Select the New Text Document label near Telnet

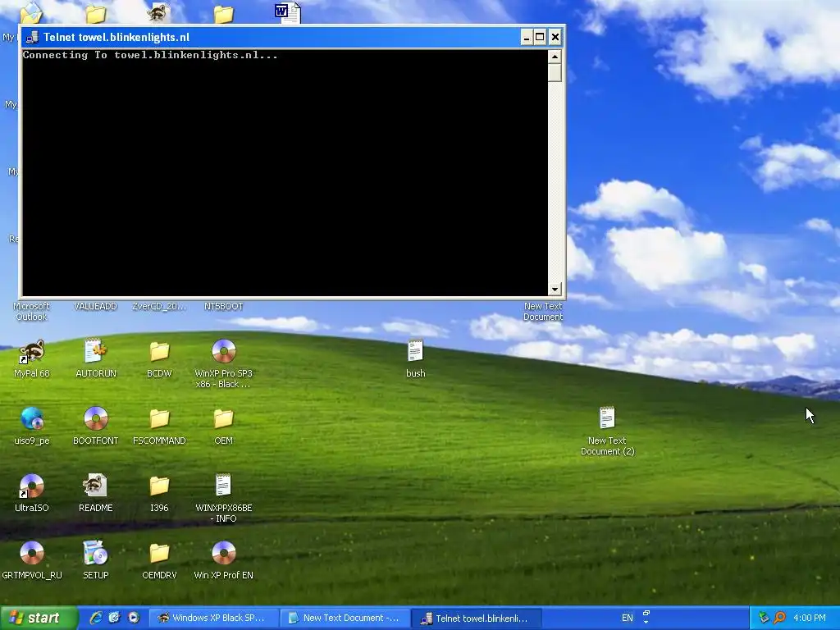[x=543, y=311]
